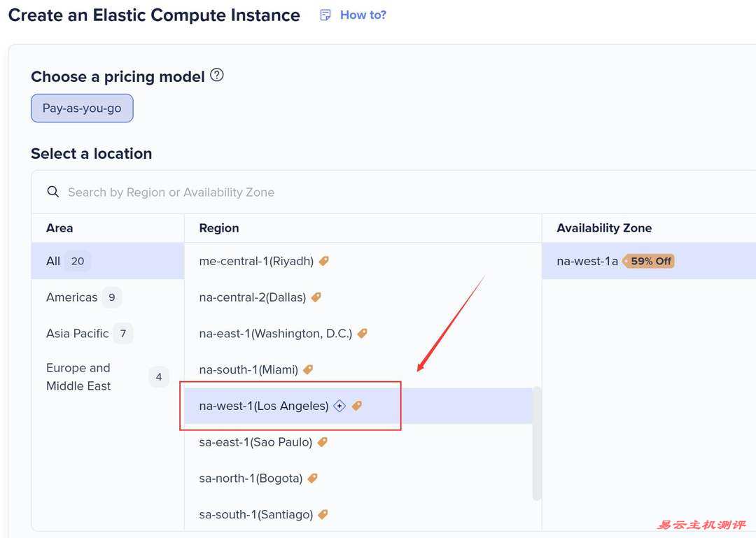Select the na-west-1a availability zone

pyautogui.click(x=587, y=261)
